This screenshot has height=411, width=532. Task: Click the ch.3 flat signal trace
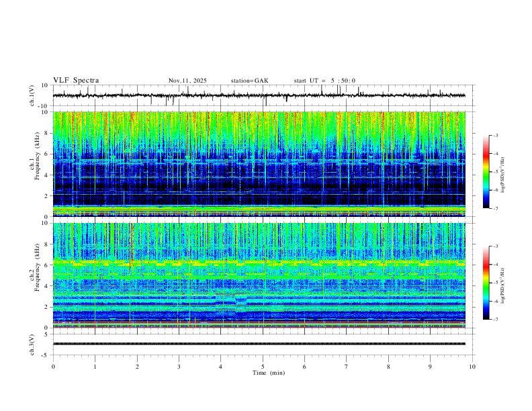click(x=259, y=344)
